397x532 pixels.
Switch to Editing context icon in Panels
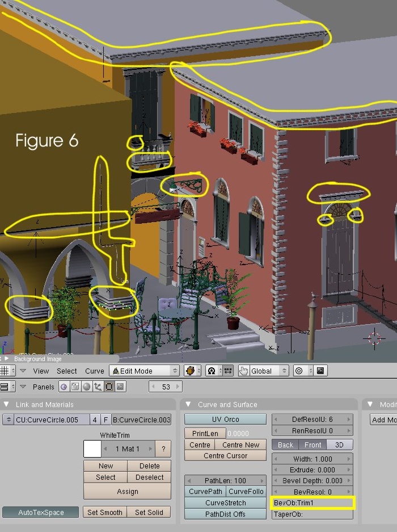[109, 387]
